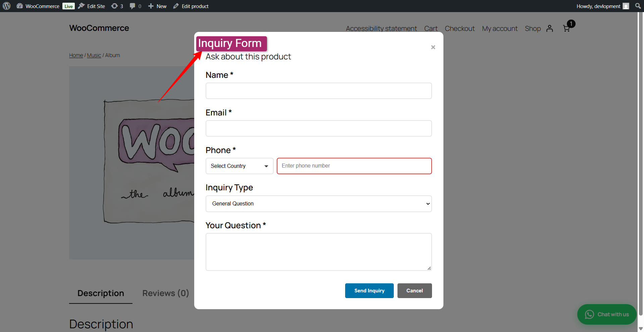Switch to the Reviews (0) tab
The height and width of the screenshot is (332, 644).
pyautogui.click(x=166, y=293)
